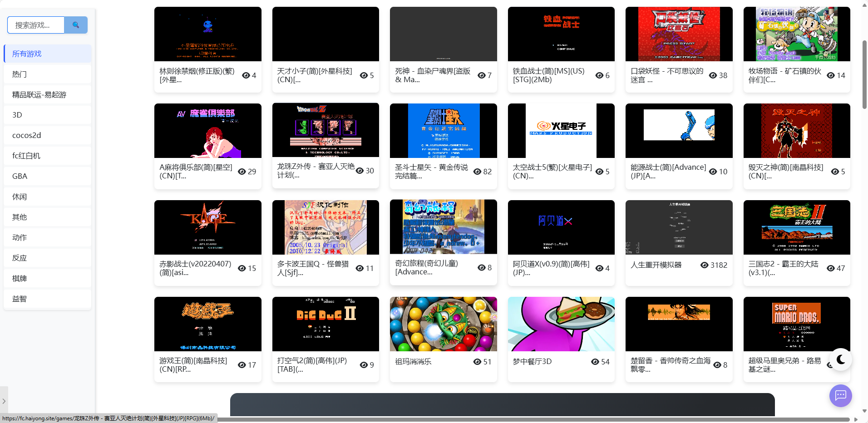This screenshot has height=423, width=868.
Task: Choose the 益智 category
Action: click(48, 299)
